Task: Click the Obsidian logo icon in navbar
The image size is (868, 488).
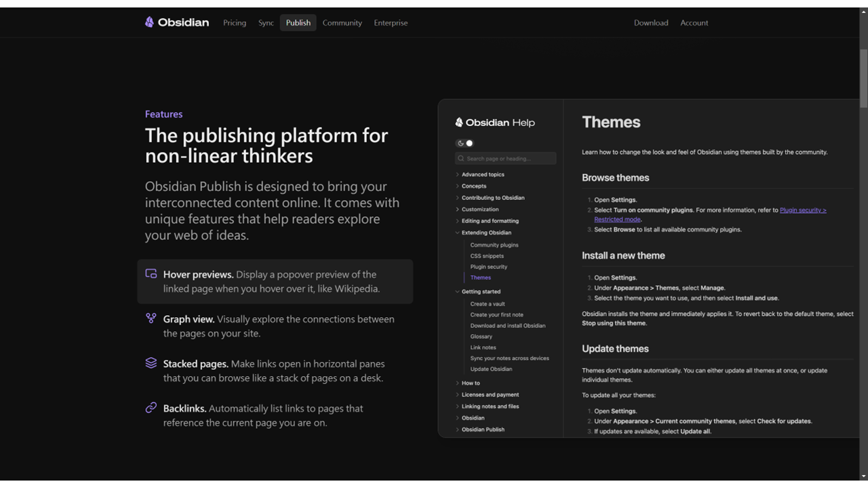Action: pyautogui.click(x=149, y=22)
